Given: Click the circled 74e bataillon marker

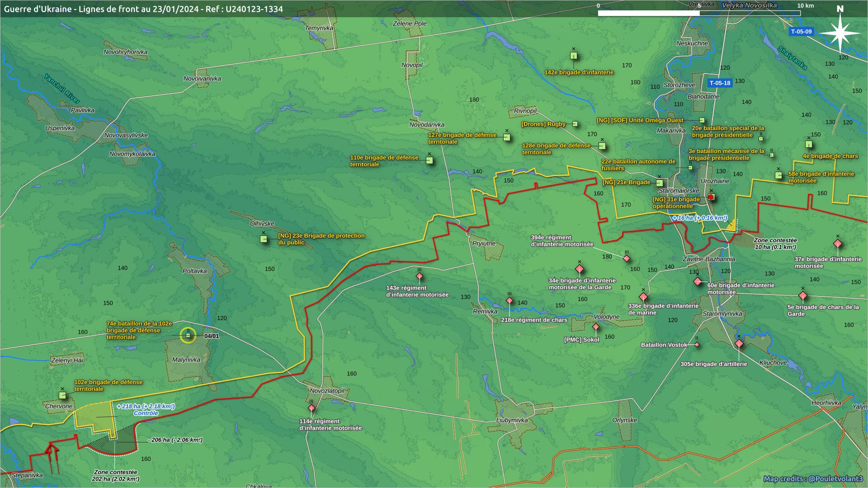Looking at the screenshot, I should [188, 335].
